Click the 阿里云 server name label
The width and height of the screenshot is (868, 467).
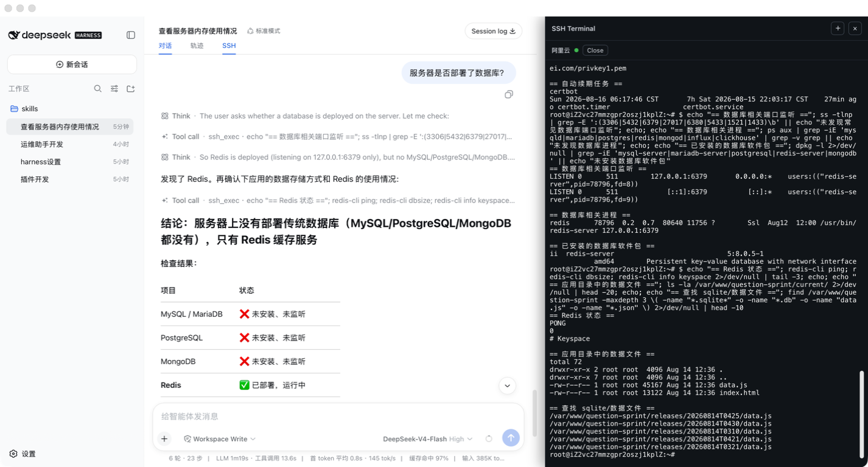(x=561, y=50)
